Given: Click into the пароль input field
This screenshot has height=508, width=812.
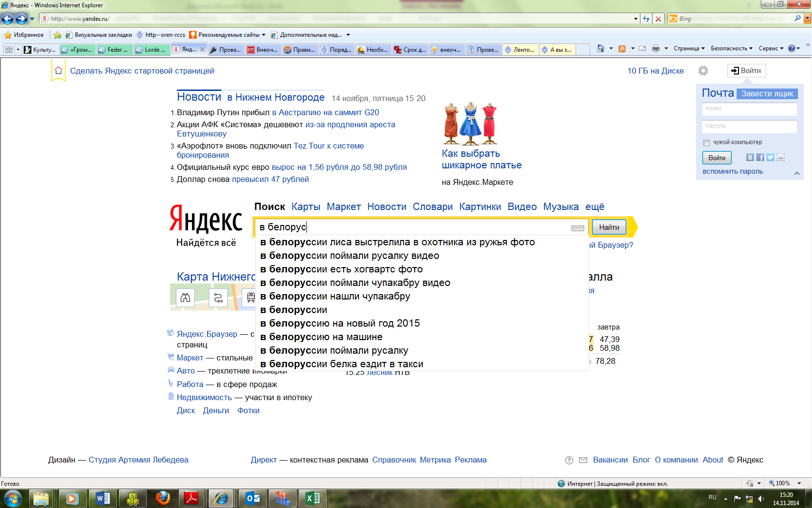Looking at the screenshot, I should coord(749,126).
